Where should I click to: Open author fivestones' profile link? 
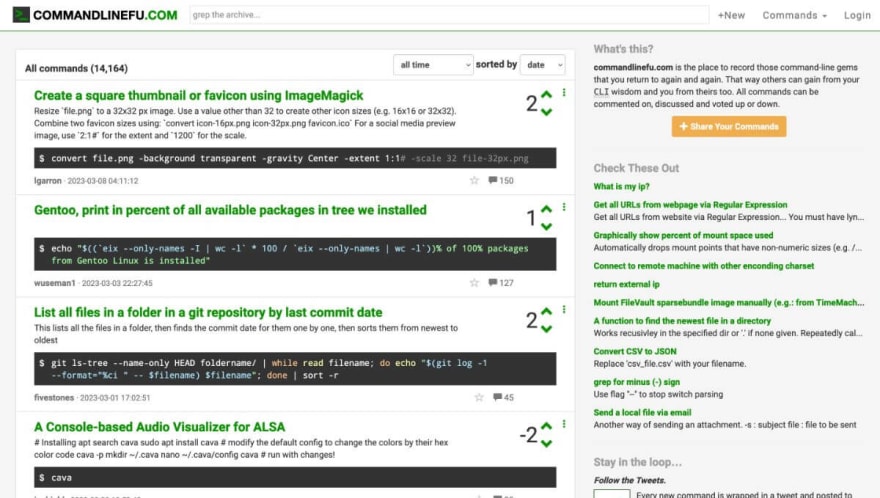click(x=54, y=398)
